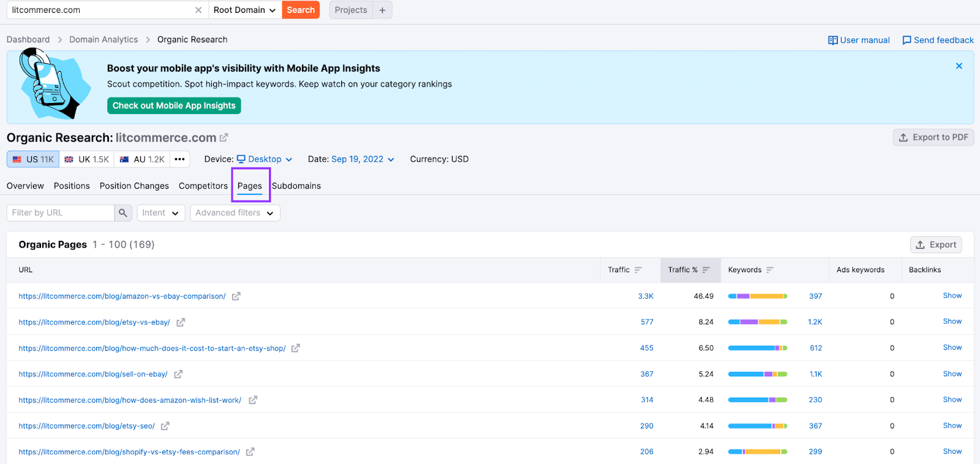Image resolution: width=980 pixels, height=464 pixels.
Task: Click Check out Mobile App Insights button
Action: point(174,105)
